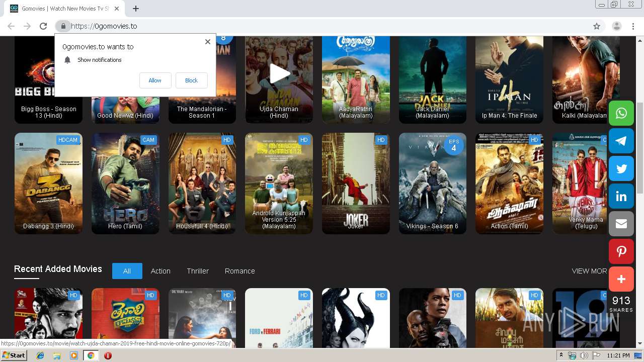Screen dimensions: 644x362
Task: Select the Action filter tab
Action: (160, 271)
